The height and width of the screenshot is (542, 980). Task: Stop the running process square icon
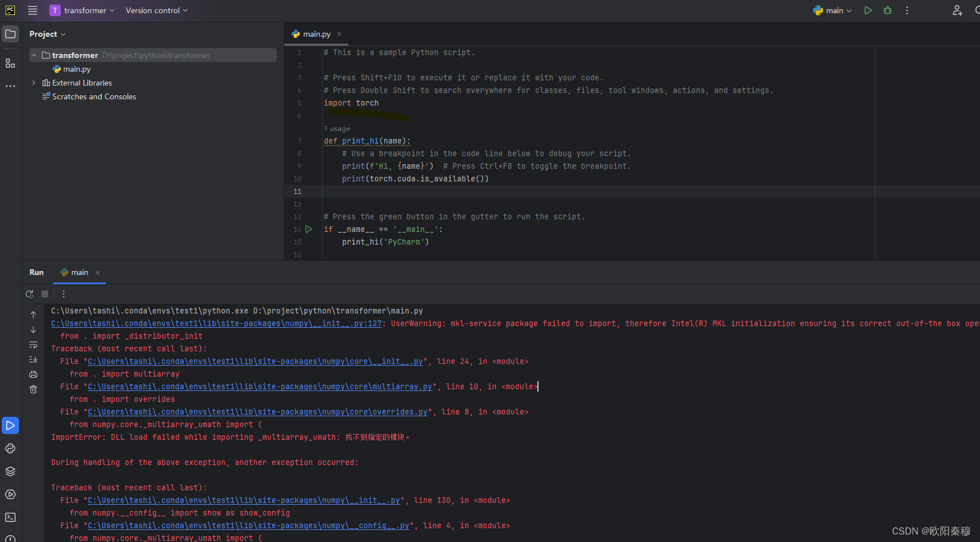[x=45, y=294]
